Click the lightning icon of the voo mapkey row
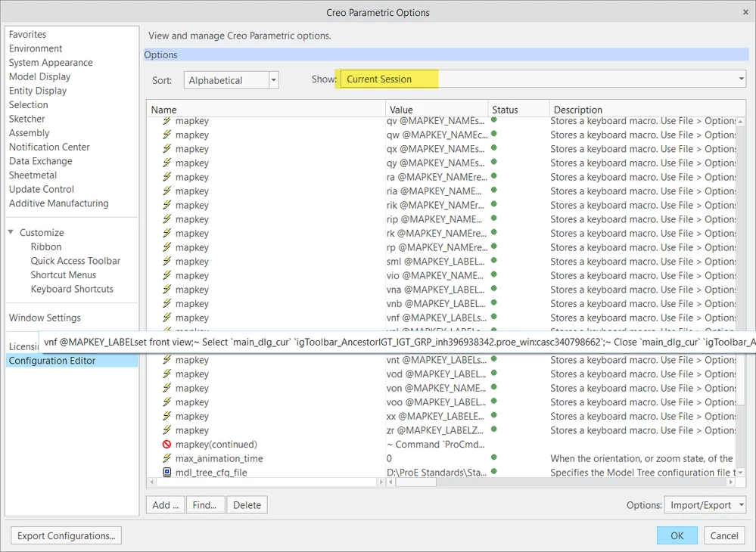 pos(166,402)
